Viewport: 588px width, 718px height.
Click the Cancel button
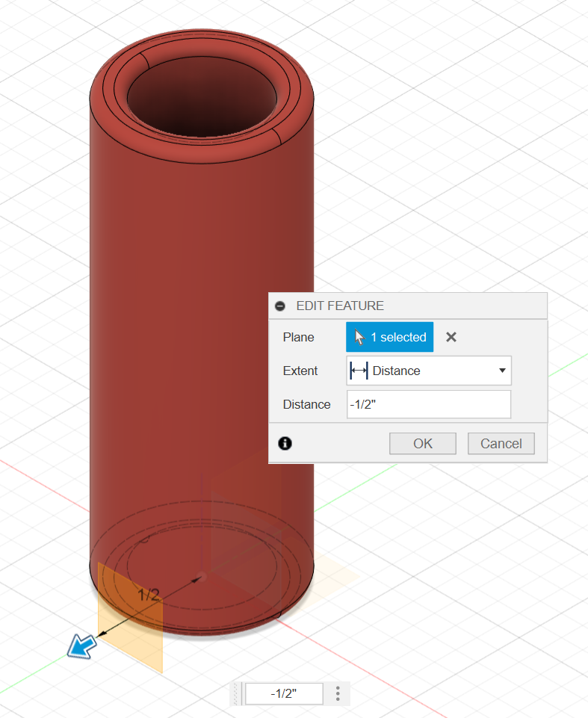[x=501, y=443]
